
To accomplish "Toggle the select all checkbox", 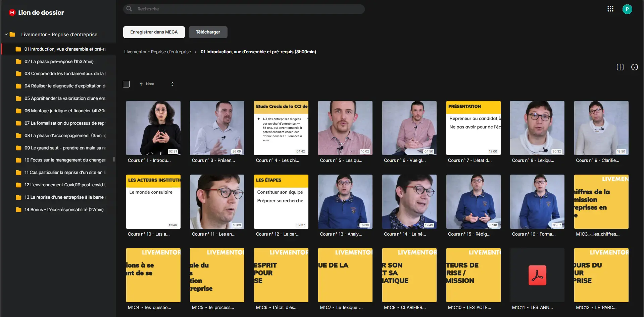I will click(x=126, y=84).
